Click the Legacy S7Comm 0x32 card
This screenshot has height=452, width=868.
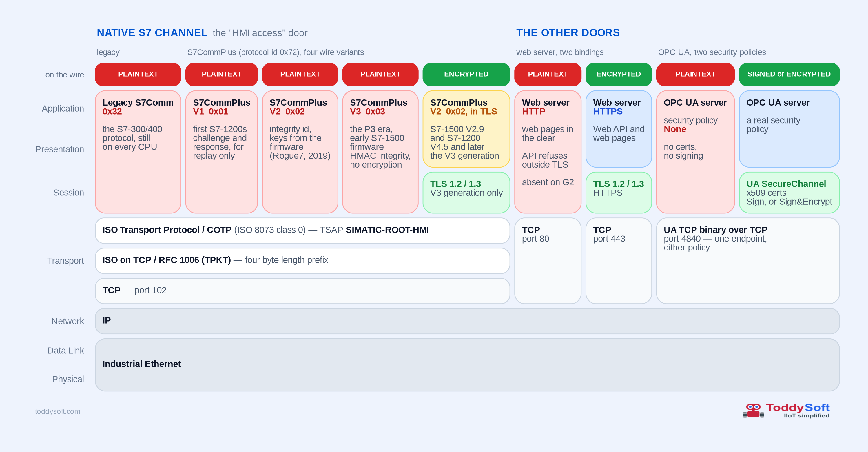(x=138, y=152)
